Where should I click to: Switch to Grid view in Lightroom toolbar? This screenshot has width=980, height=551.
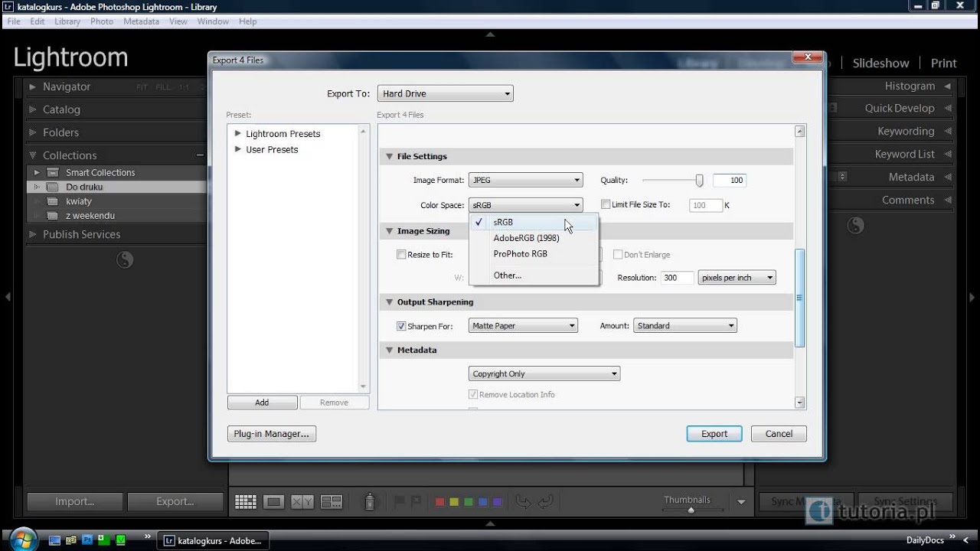tap(246, 502)
